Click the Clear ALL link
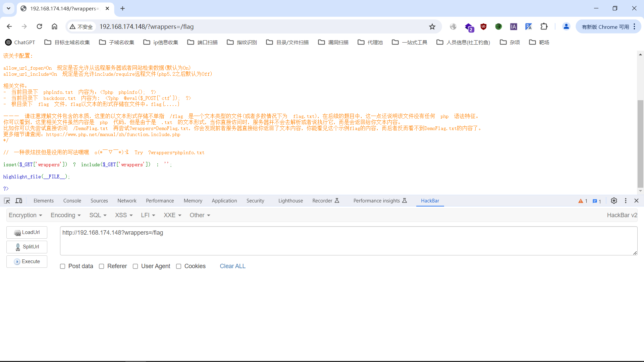 (x=232, y=266)
